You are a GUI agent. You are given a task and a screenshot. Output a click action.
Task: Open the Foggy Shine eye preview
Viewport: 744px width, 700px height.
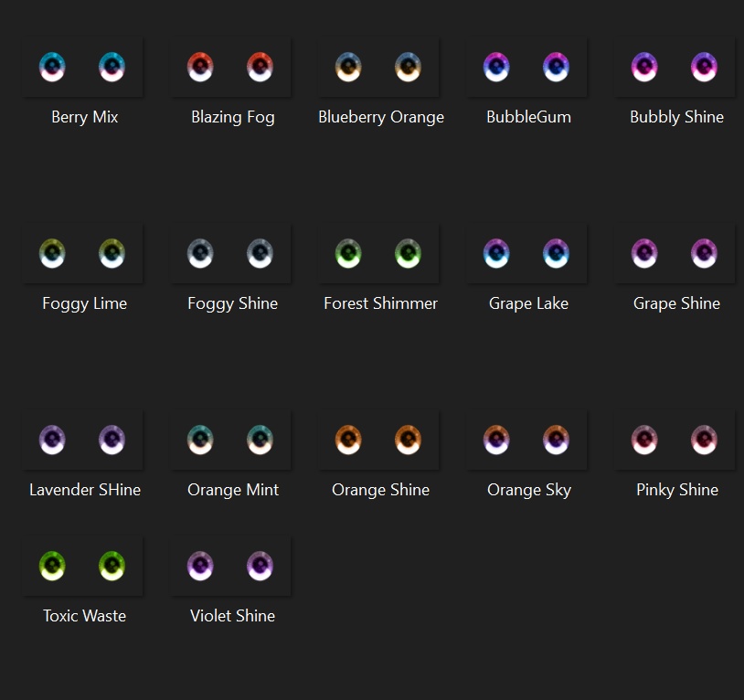coord(230,253)
